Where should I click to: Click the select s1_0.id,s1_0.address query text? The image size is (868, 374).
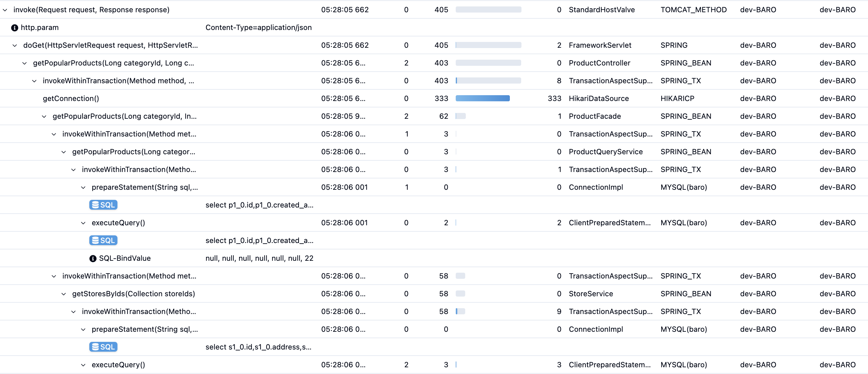click(x=258, y=347)
